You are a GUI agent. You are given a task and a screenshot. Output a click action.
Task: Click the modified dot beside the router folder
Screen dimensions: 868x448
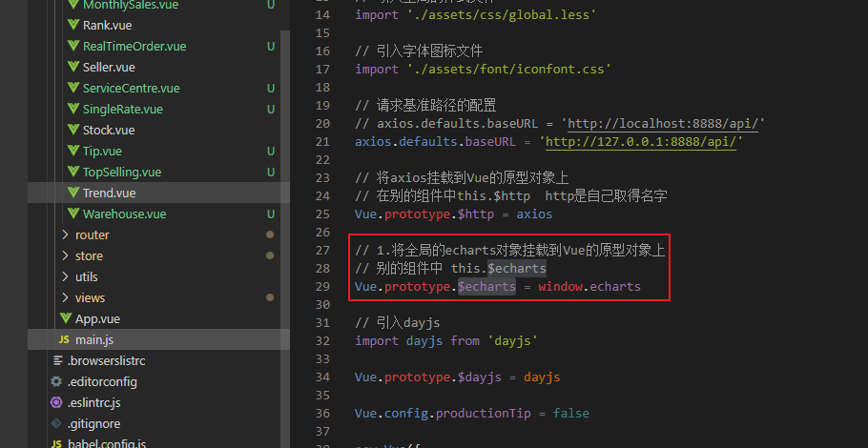[270, 234]
